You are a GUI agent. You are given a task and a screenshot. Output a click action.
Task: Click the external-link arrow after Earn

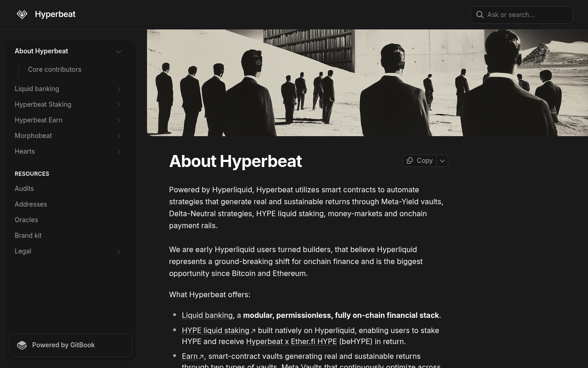click(201, 356)
